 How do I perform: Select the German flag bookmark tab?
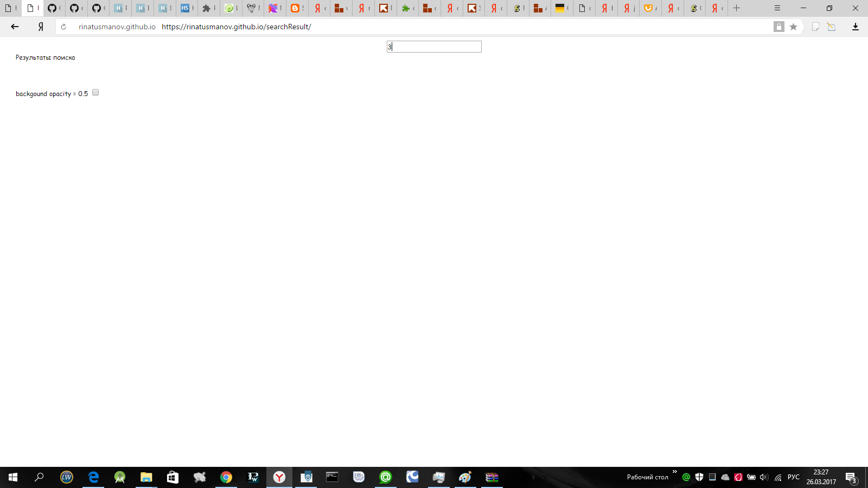click(561, 8)
